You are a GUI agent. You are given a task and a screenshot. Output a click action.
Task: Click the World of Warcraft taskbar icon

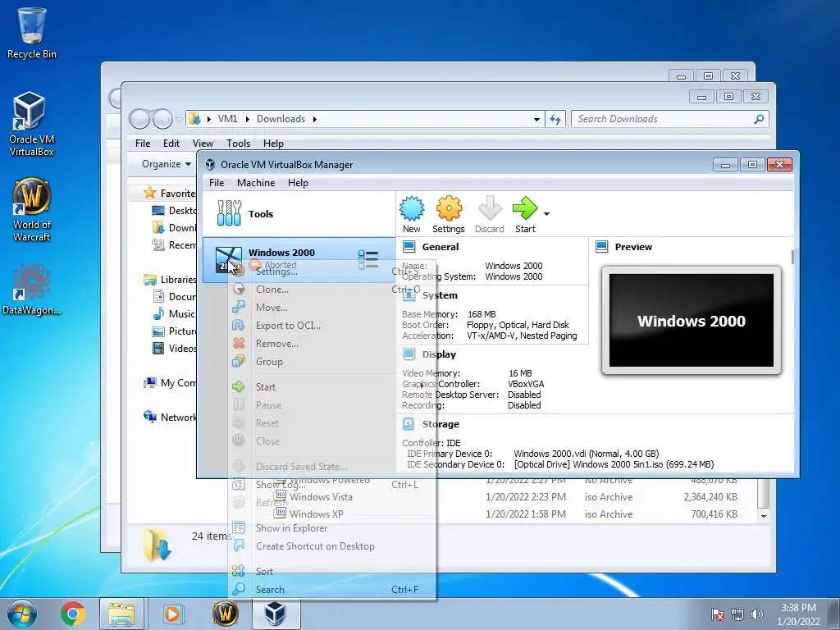pyautogui.click(x=225, y=614)
